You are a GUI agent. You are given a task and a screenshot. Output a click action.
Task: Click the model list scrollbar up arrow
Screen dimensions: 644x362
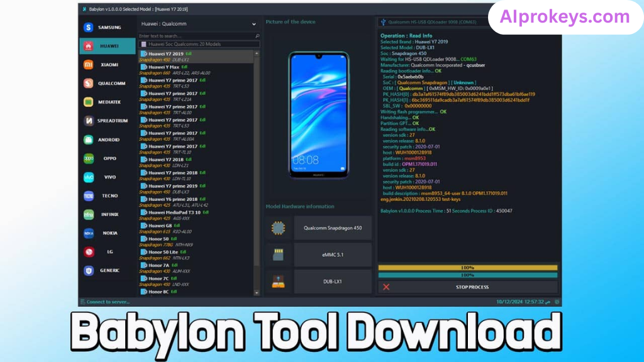pyautogui.click(x=257, y=53)
